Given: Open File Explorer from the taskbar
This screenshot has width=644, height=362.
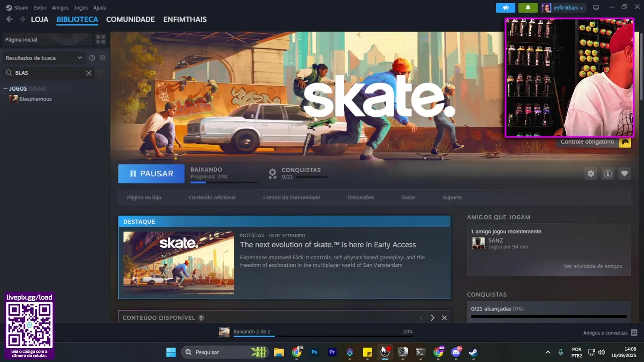Looking at the screenshot, I should point(279,352).
